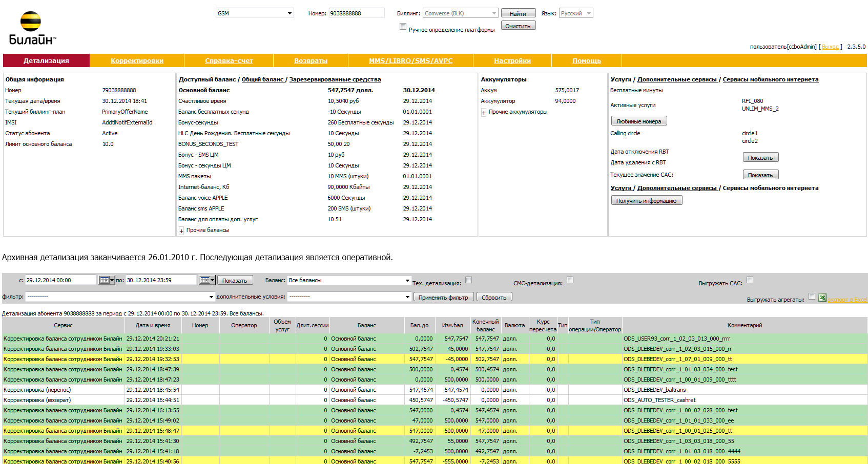Click the Excel export icon

pos(822,298)
